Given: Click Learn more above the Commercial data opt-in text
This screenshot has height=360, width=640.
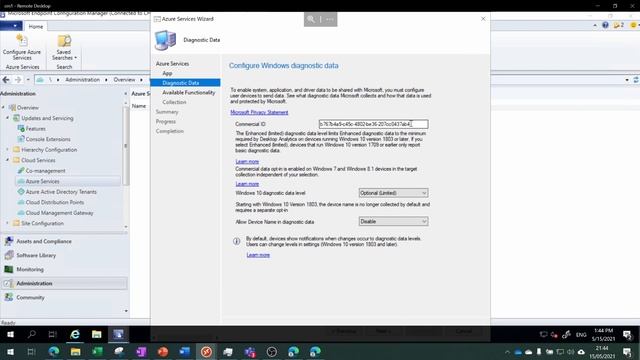Looking at the screenshot, I should (247, 162).
